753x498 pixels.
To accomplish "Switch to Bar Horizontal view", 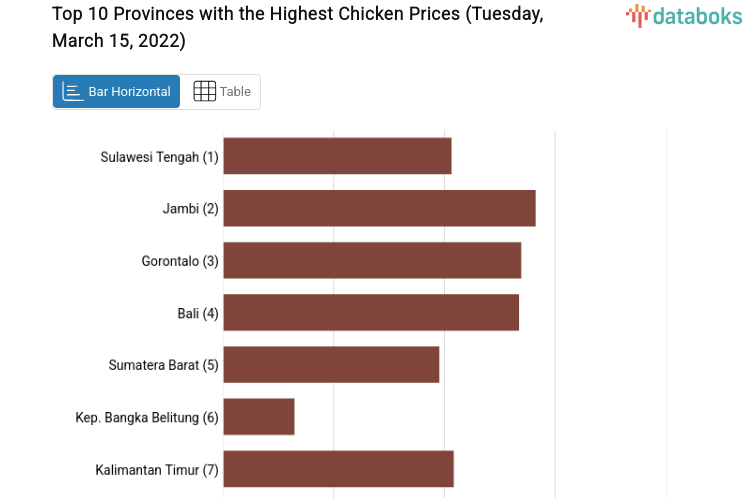I will tap(117, 91).
